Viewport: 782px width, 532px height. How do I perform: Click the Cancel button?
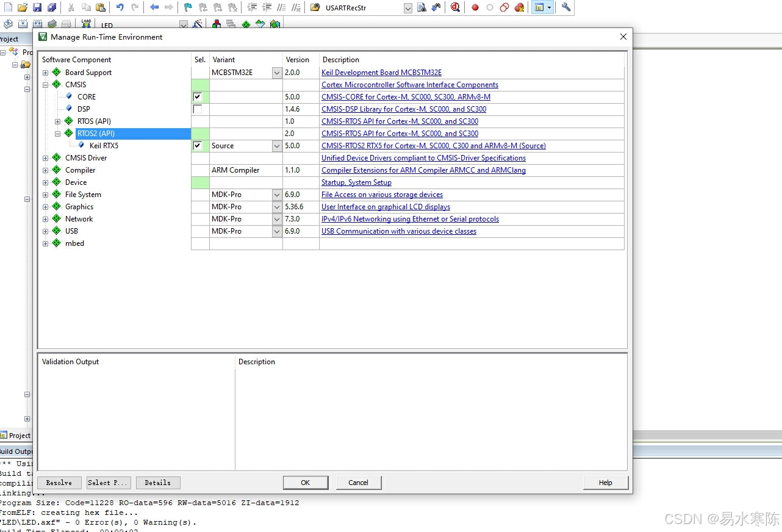pyautogui.click(x=359, y=483)
